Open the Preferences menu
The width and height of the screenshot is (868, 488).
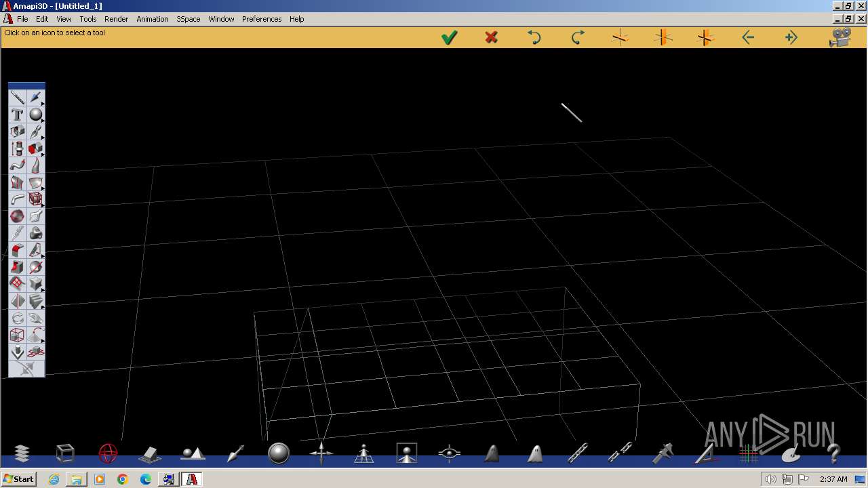point(262,19)
